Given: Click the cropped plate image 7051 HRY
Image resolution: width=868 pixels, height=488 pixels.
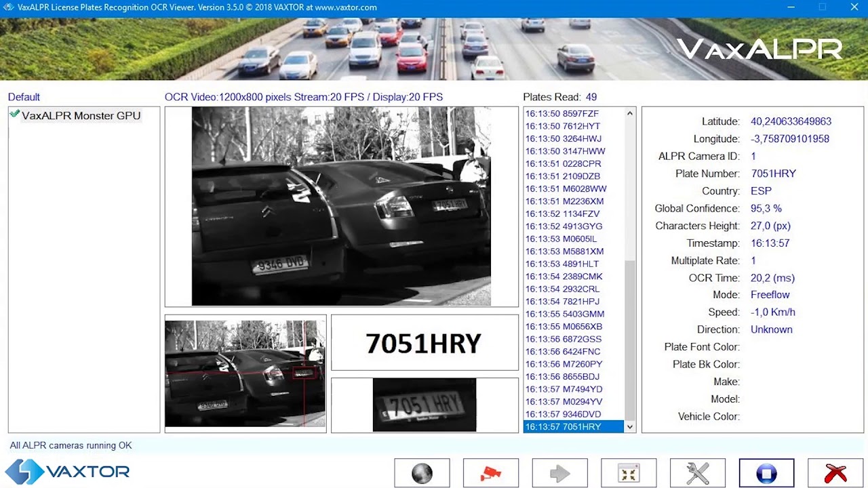Looking at the screenshot, I should click(x=425, y=405).
